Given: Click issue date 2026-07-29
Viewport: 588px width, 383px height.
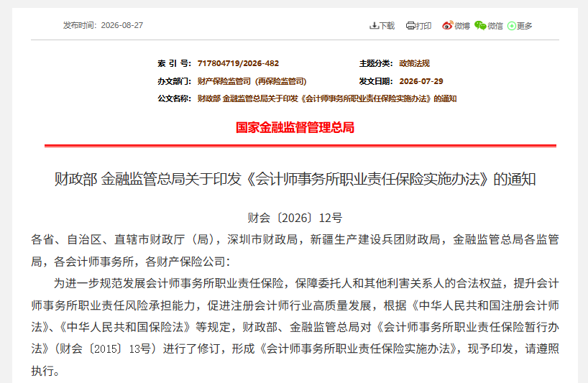Looking at the screenshot, I should click(x=421, y=81).
